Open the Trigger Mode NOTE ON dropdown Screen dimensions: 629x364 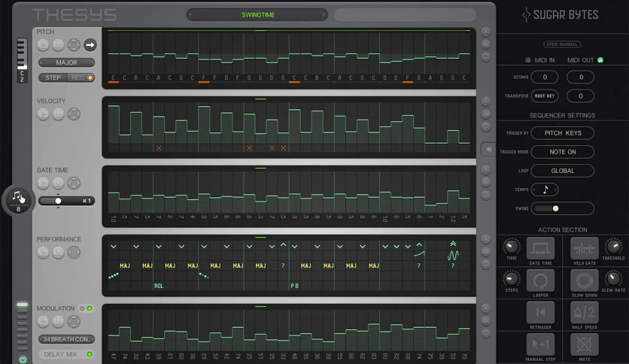[x=562, y=152]
